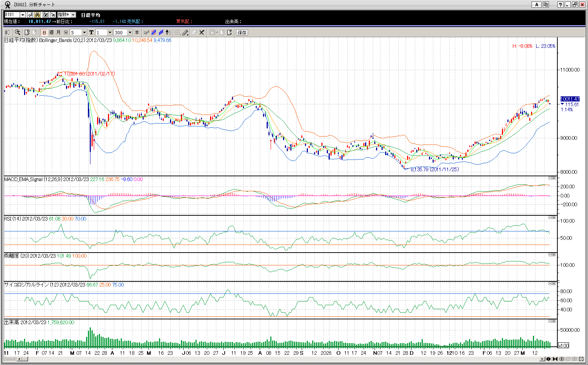Open the stock code 0101 dropdown
The width and height of the screenshot is (588, 365).
click(x=23, y=15)
